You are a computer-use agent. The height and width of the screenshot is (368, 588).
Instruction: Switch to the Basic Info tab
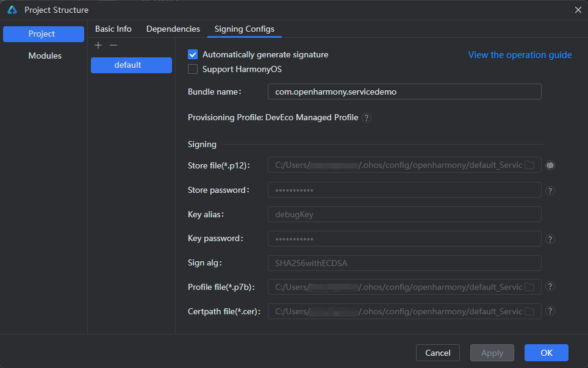(113, 29)
